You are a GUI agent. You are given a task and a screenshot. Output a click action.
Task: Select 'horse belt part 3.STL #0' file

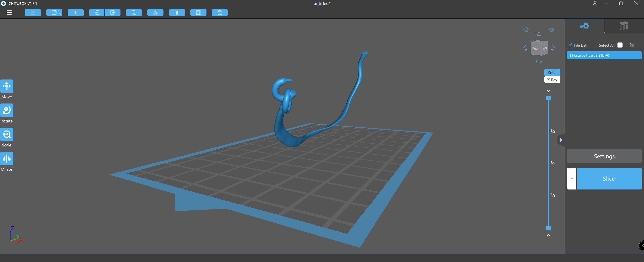pos(604,55)
